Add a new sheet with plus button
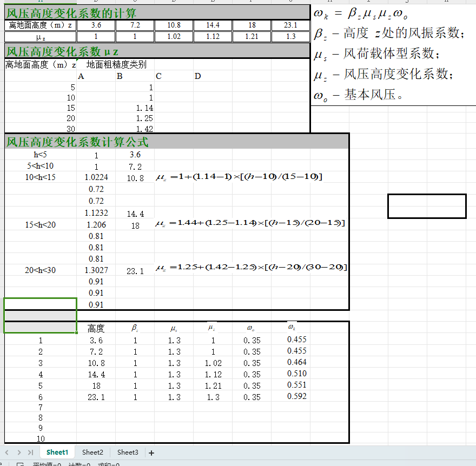476x466 pixels. [151, 452]
